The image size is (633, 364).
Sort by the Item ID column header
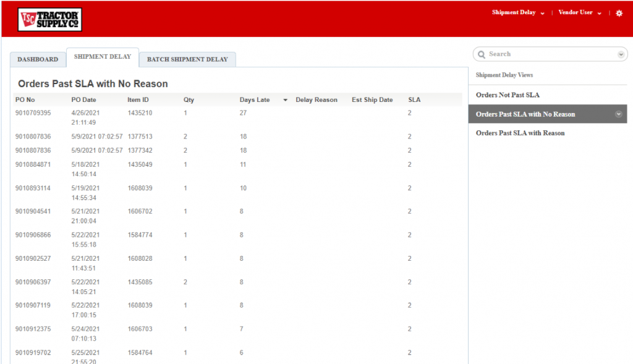(138, 99)
